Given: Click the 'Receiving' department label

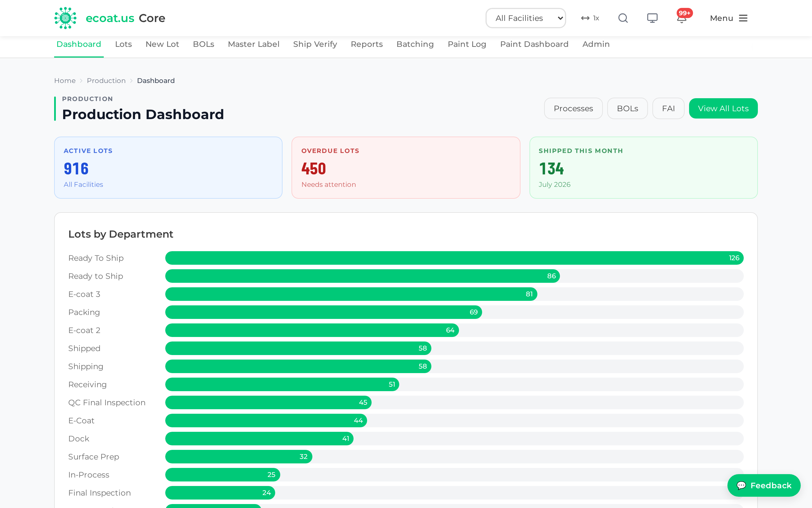Looking at the screenshot, I should (87, 385).
